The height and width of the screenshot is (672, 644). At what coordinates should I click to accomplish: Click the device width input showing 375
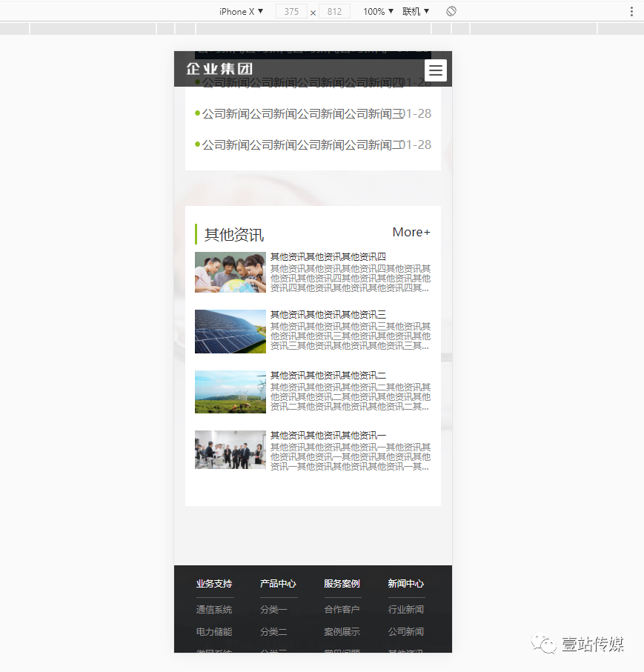(x=291, y=11)
